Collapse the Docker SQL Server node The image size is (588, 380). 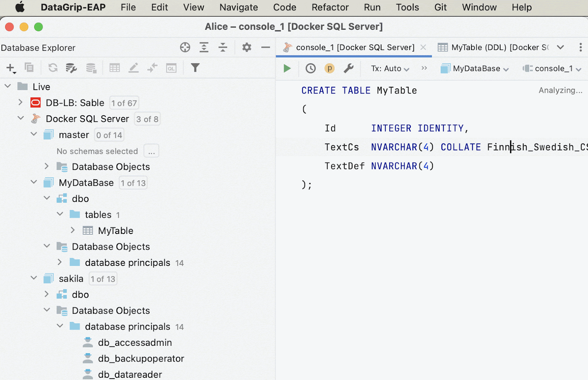(x=21, y=118)
